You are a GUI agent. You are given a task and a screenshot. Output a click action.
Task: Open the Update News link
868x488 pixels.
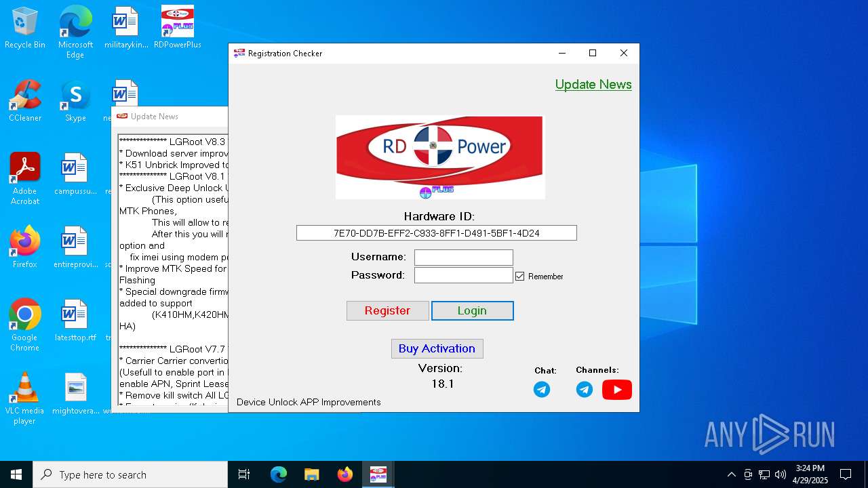tap(593, 85)
